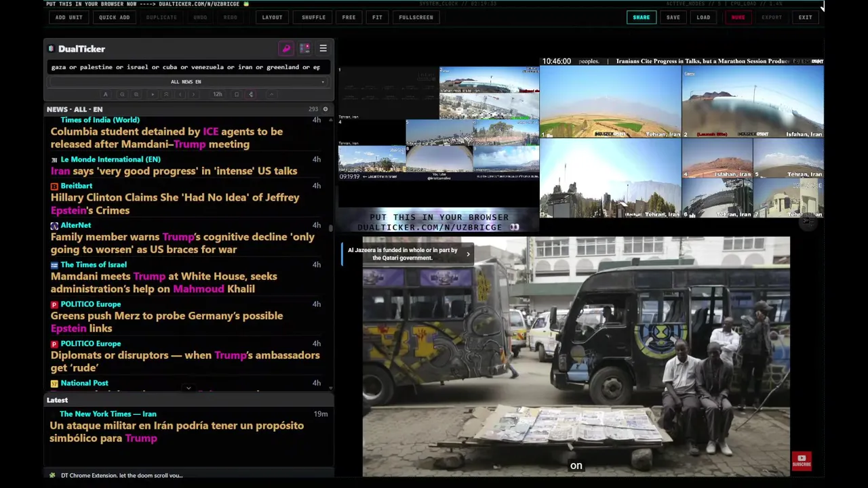This screenshot has height=488, width=868.
Task: Click the UNDO toolbar button
Action: (x=200, y=17)
